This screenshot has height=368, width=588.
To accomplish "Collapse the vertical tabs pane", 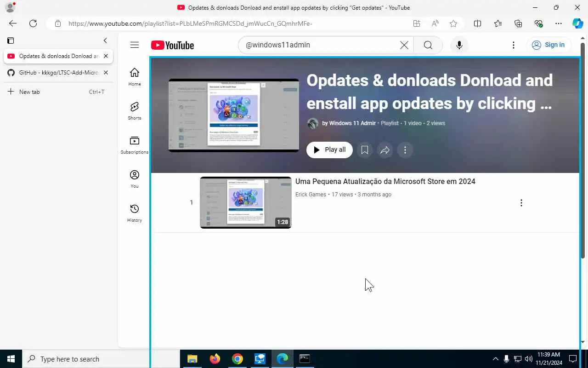I will point(105,40).
